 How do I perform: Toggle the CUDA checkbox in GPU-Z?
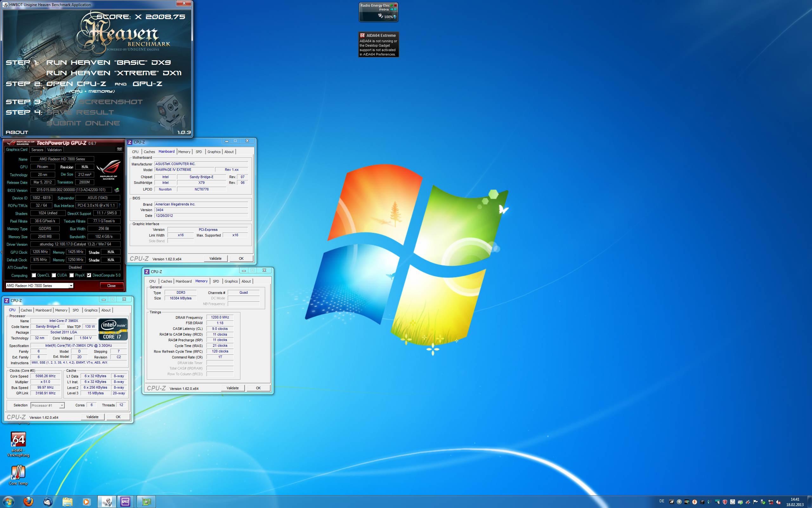tap(54, 275)
